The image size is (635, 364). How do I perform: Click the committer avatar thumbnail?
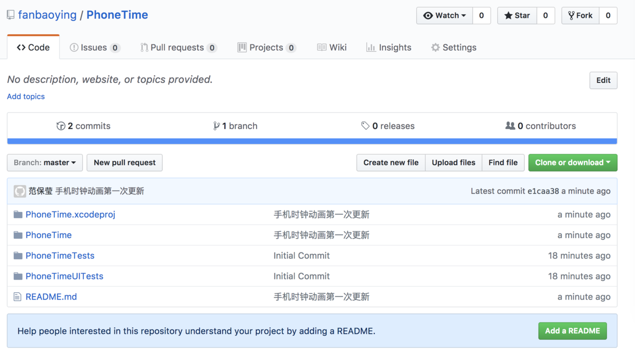20,191
